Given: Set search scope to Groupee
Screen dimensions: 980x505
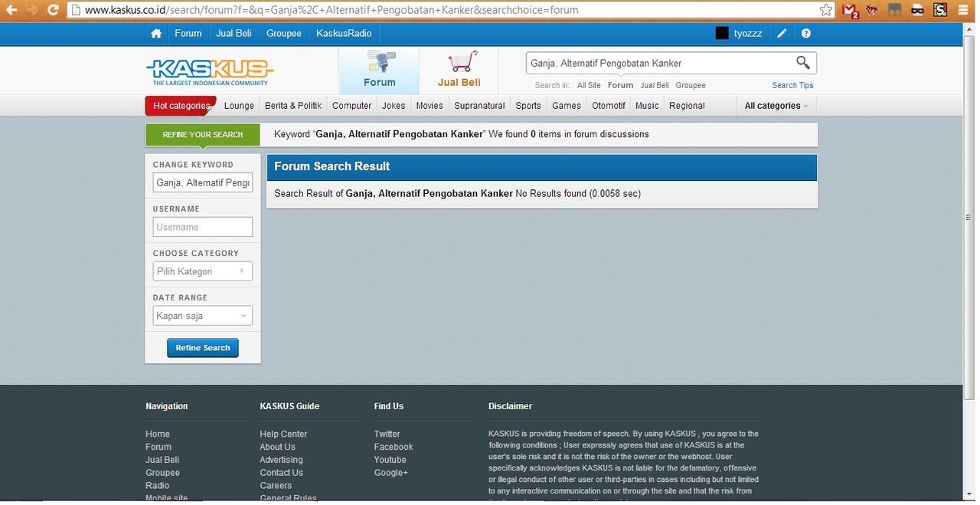Looking at the screenshot, I should click(x=691, y=85).
